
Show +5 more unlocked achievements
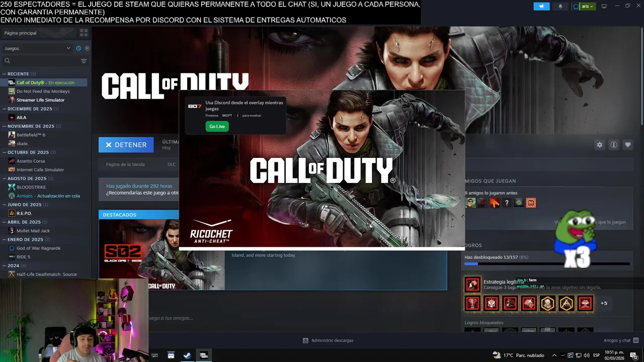point(604,303)
